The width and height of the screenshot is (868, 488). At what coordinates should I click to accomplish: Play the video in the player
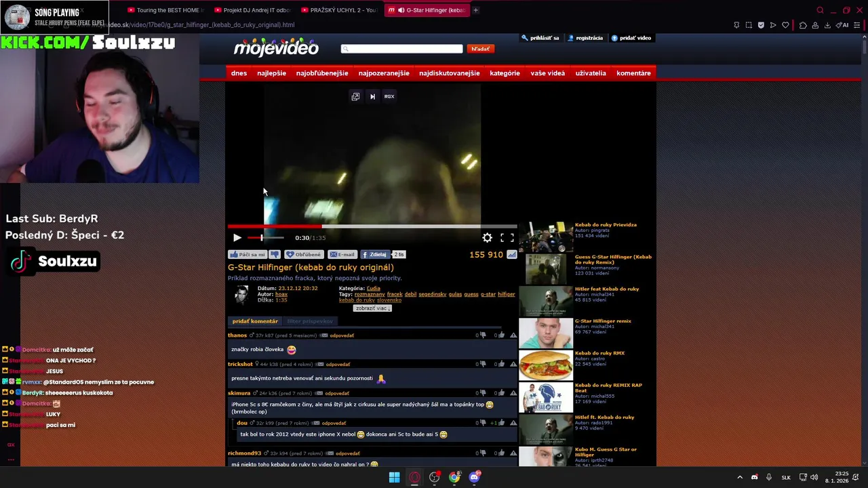coord(237,238)
